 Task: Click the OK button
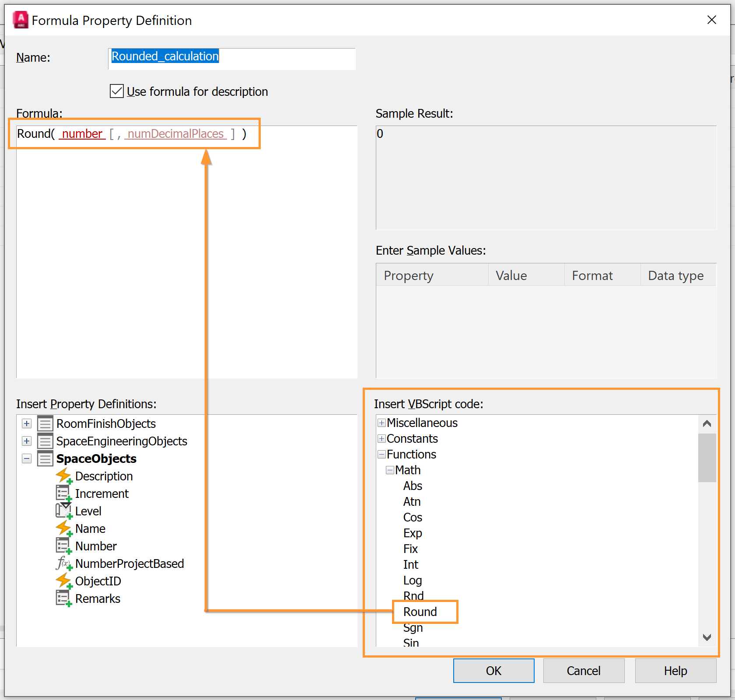click(493, 670)
